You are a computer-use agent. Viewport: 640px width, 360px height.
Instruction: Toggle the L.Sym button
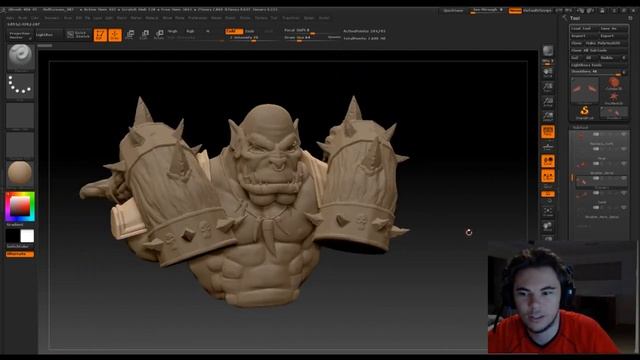click(548, 176)
